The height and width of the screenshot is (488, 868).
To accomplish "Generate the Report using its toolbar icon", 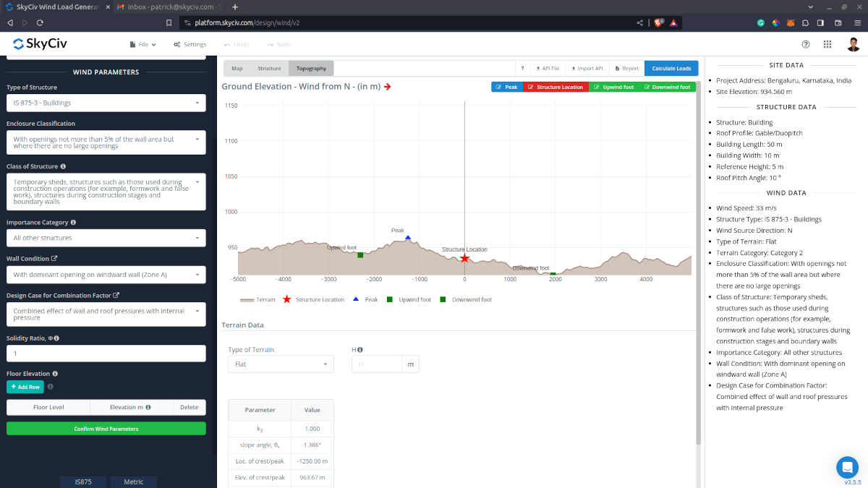I will click(625, 67).
